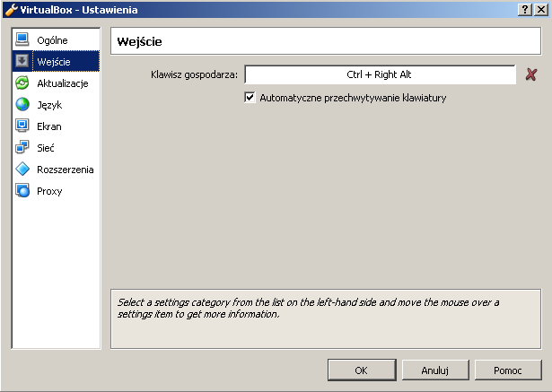Show the Rozszerzenia settings page
The height and width of the screenshot is (392, 552).
click(56, 170)
